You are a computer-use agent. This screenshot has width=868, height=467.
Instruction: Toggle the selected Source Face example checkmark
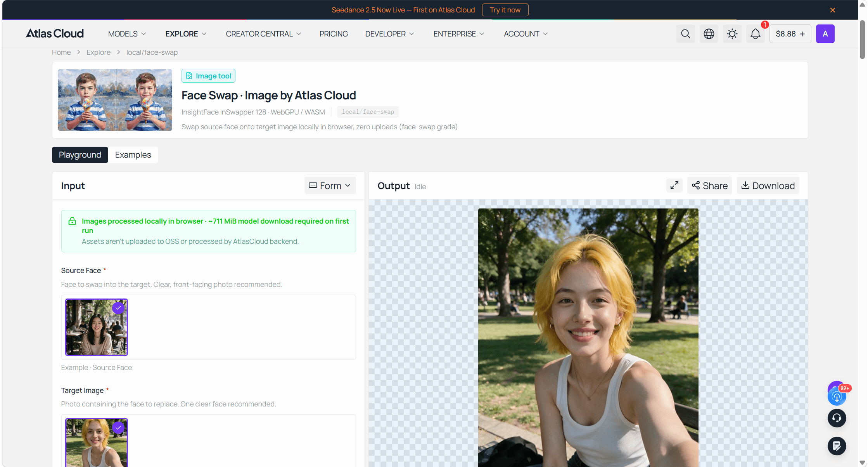118,308
